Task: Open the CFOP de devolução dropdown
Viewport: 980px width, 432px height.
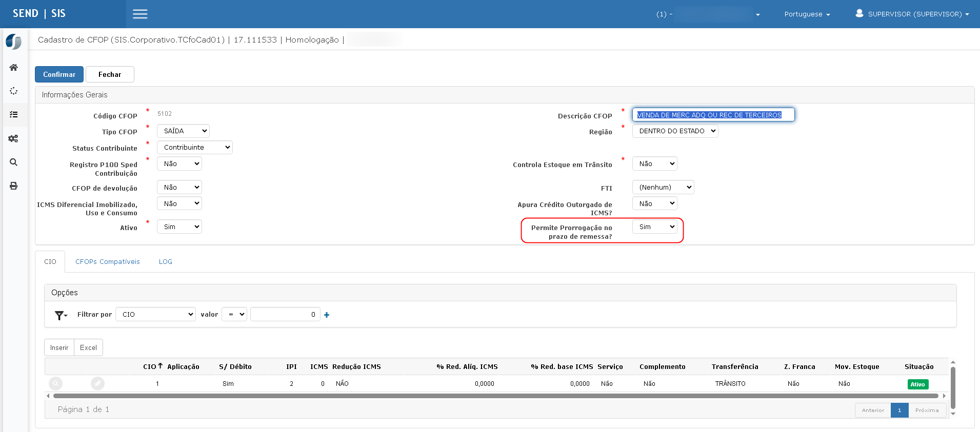Action: (179, 188)
